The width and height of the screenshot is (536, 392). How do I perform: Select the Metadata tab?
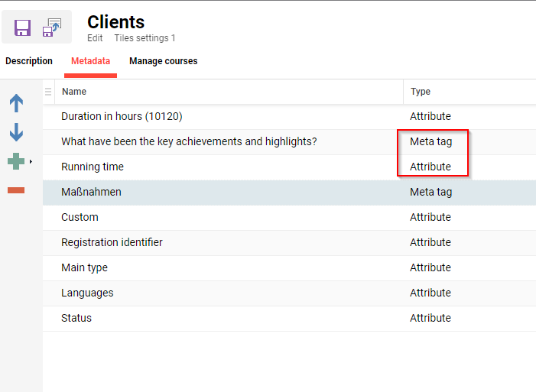pos(90,61)
